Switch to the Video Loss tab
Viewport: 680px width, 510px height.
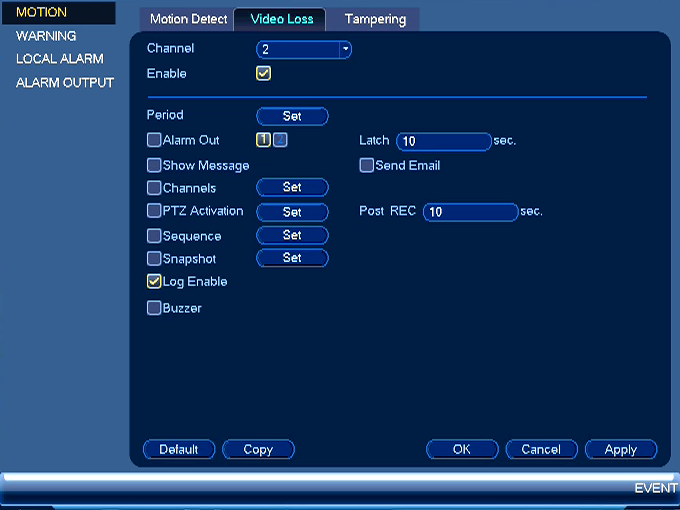pos(281,20)
